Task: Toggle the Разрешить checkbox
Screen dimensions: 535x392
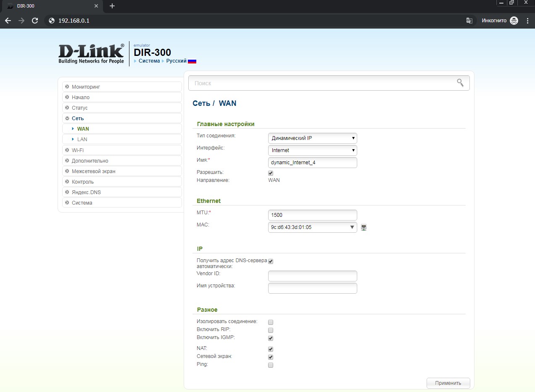Action: click(271, 173)
